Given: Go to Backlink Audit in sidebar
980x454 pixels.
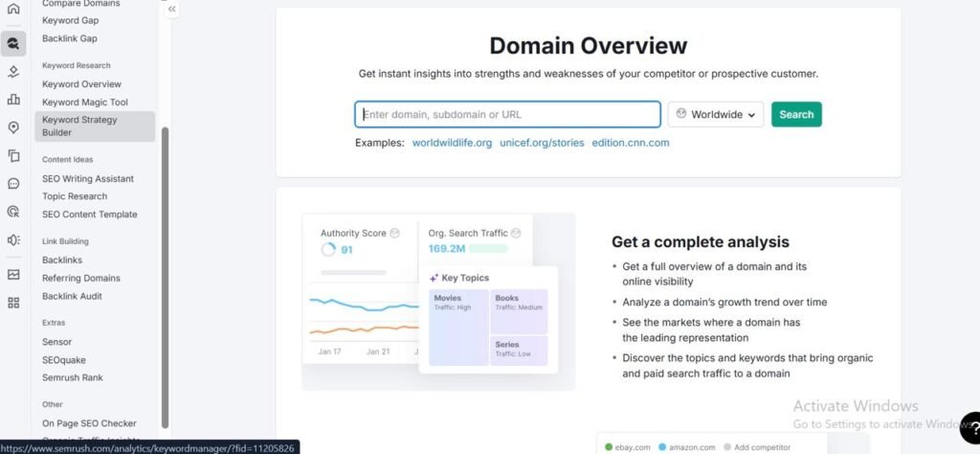Looking at the screenshot, I should click(72, 296).
